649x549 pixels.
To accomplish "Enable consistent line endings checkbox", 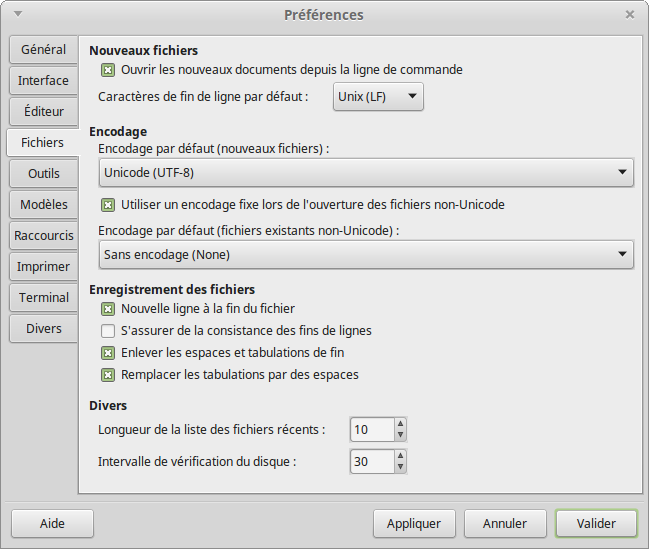I will [108, 330].
